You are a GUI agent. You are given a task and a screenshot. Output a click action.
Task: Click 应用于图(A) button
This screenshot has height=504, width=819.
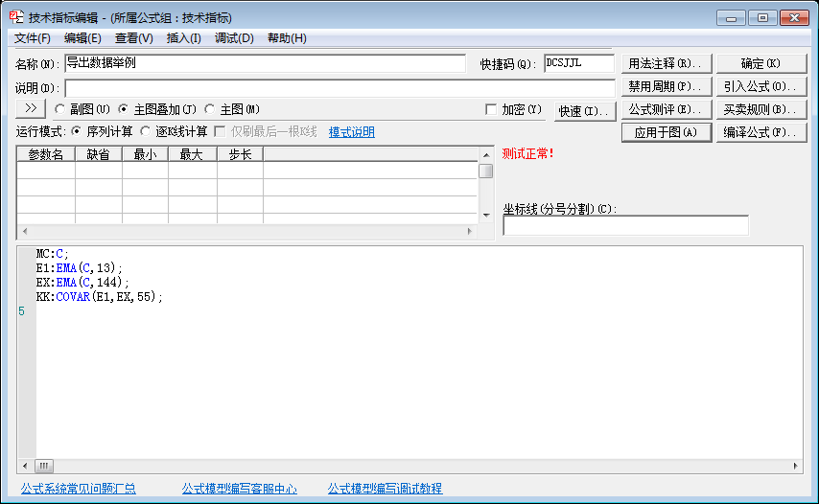666,132
